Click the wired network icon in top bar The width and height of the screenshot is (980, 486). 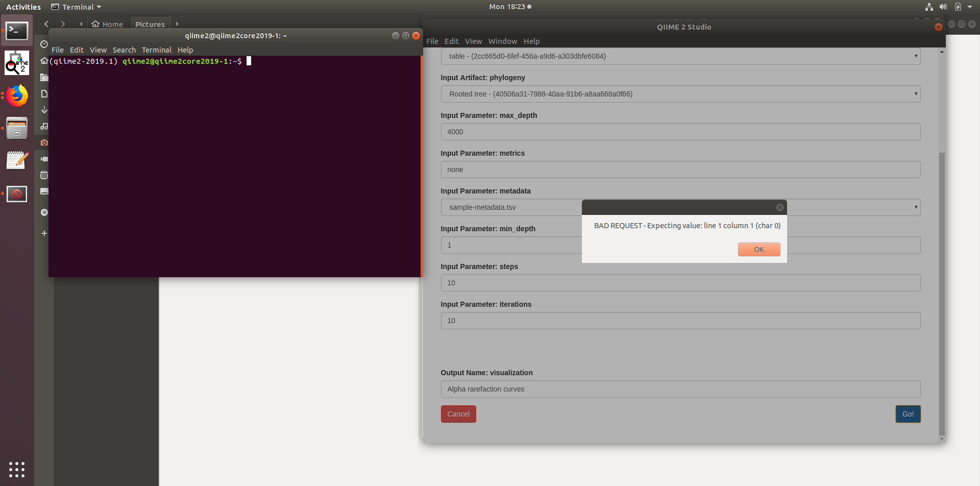929,7
